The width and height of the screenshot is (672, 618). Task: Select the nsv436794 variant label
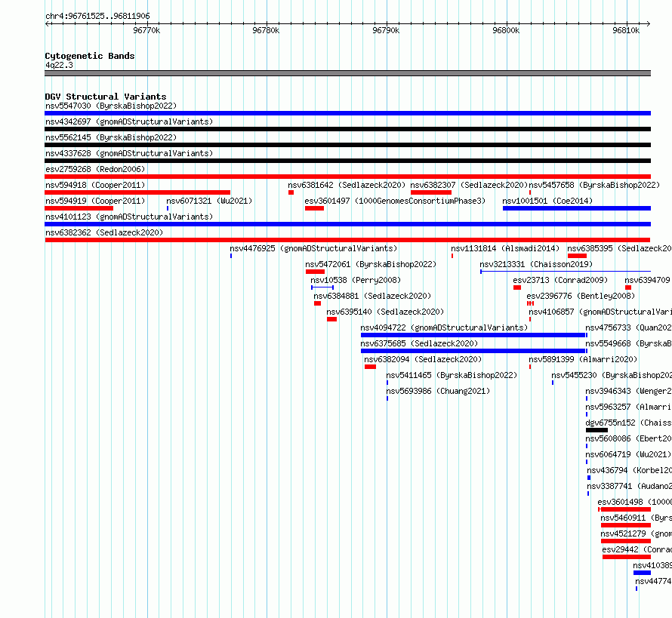629,470
